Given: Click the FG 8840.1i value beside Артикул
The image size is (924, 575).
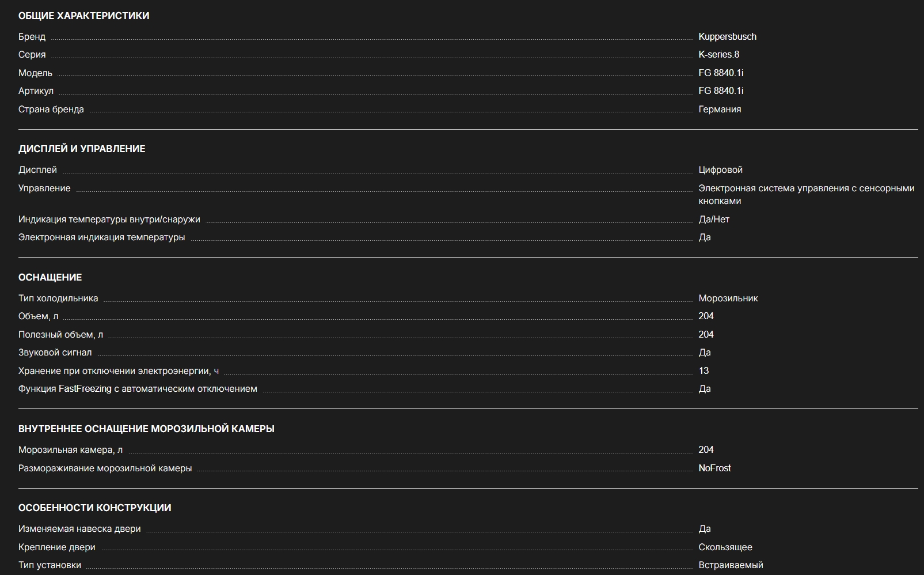Looking at the screenshot, I should click(721, 90).
